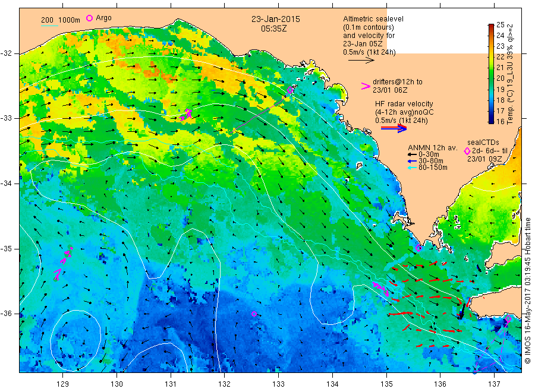Viewport: 535px width, 392px height.
Task: Click the colorbar tick value '22'
Action: (x=500, y=56)
